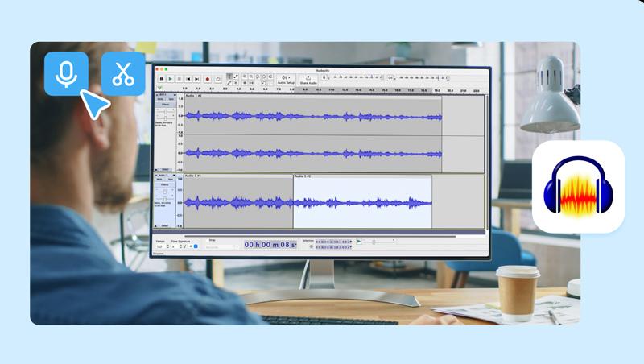Toggle the Loop playback button
The image size is (644, 364).
tap(218, 79)
